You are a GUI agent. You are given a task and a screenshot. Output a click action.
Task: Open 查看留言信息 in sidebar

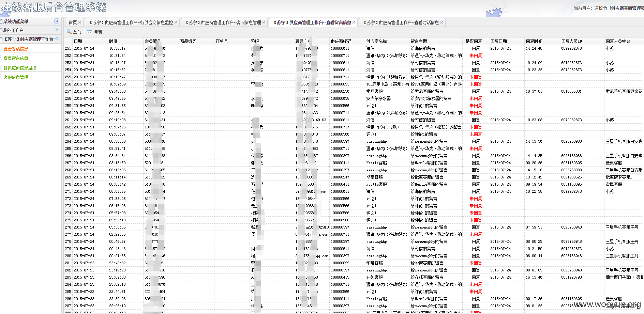click(16, 58)
